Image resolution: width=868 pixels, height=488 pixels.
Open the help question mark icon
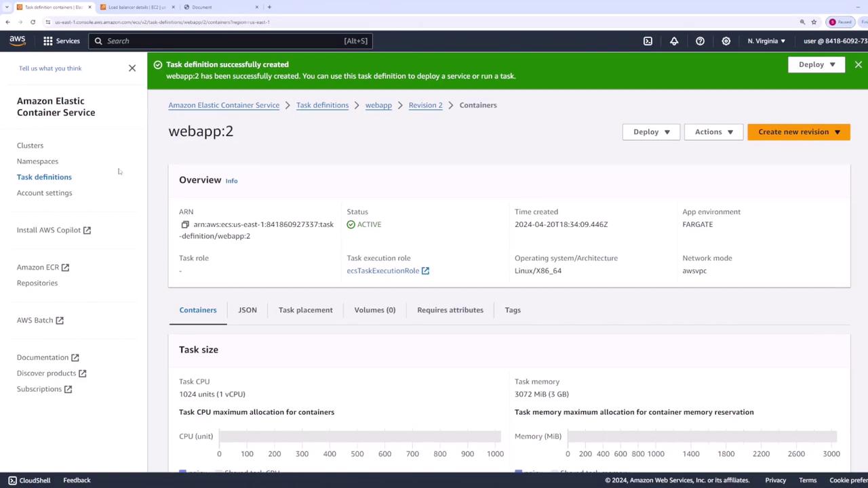[x=700, y=41]
